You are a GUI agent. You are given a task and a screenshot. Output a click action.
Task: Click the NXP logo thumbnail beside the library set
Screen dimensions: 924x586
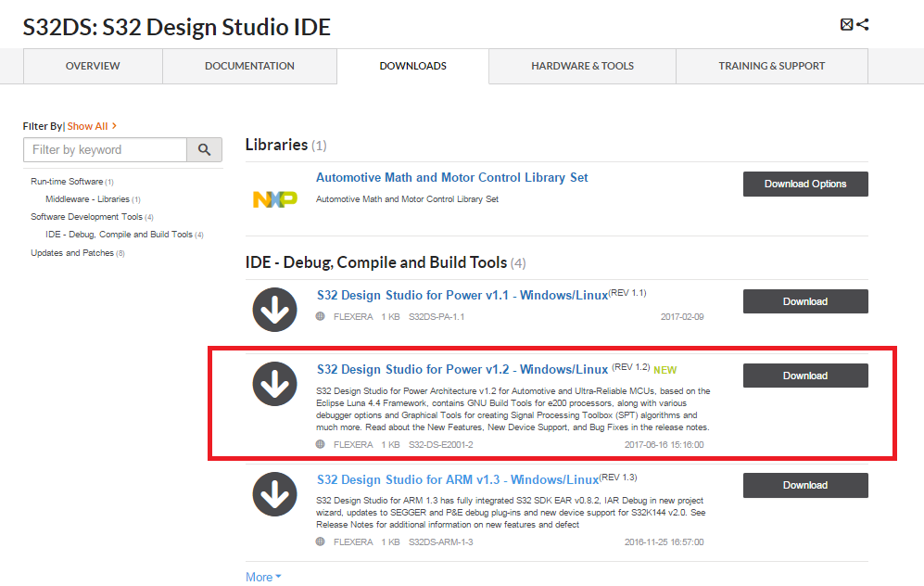[x=274, y=199]
